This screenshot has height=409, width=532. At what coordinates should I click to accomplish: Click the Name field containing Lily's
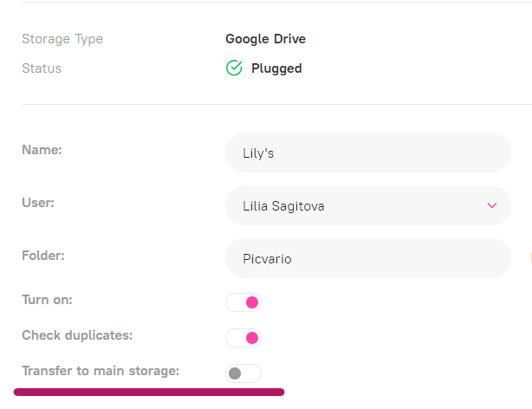(x=367, y=153)
